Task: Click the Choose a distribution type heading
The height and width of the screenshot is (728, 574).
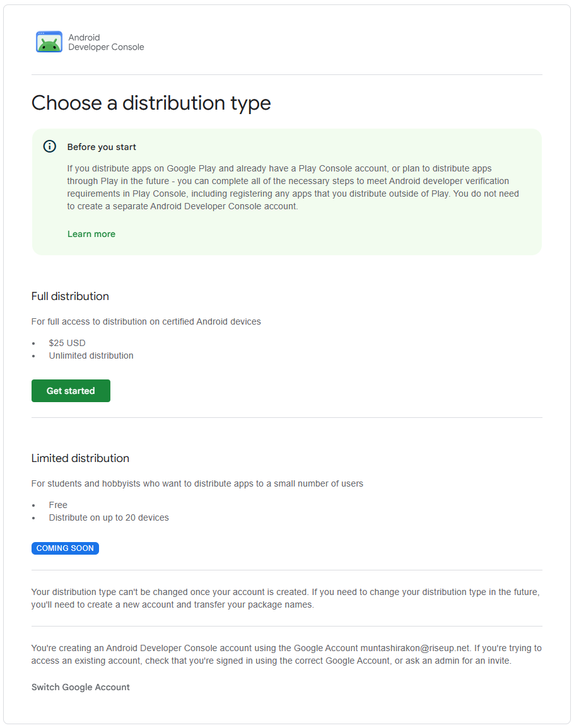Action: point(151,103)
